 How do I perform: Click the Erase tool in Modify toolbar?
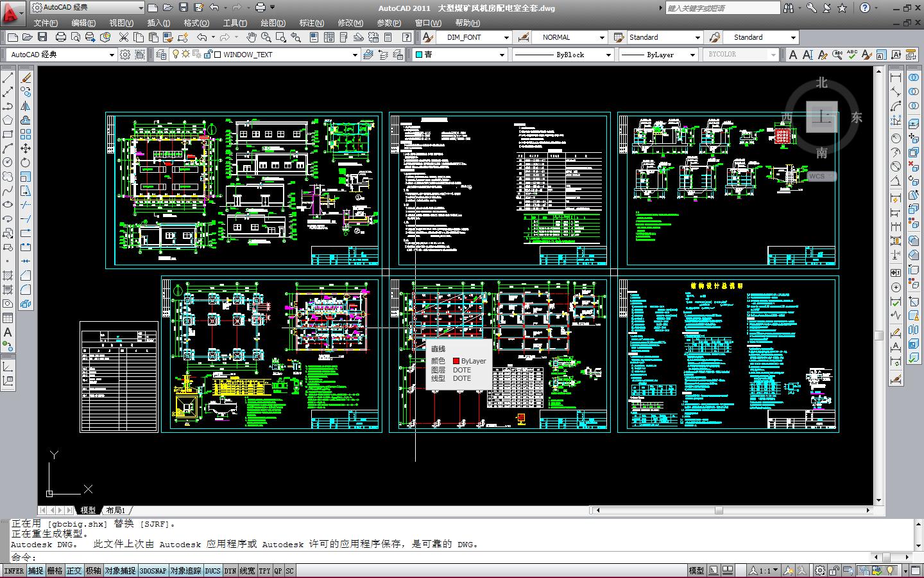pyautogui.click(x=26, y=78)
